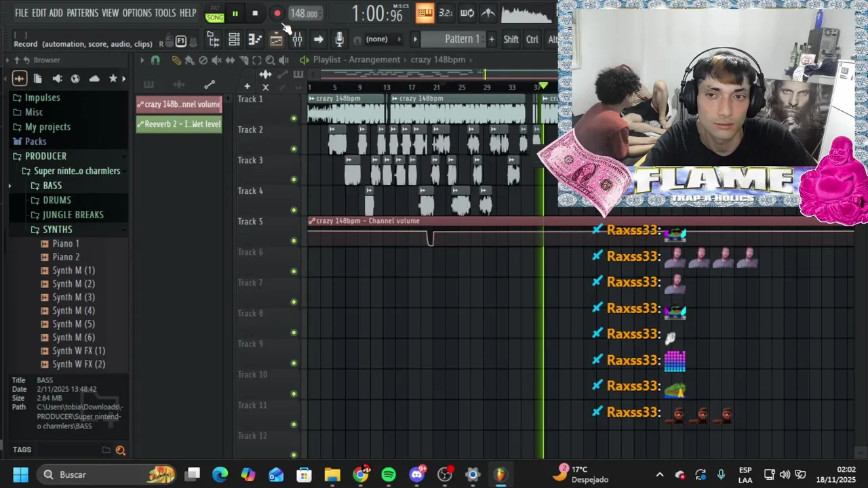
Task: Select the playlist Paint brush tool
Action: coord(189,60)
